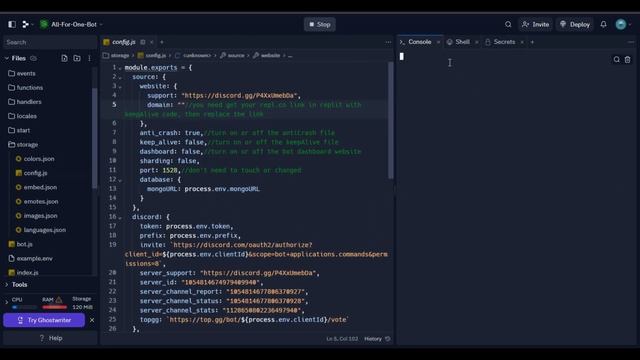Open Files panel three-dot menu
The image size is (640, 360).
click(x=89, y=58)
